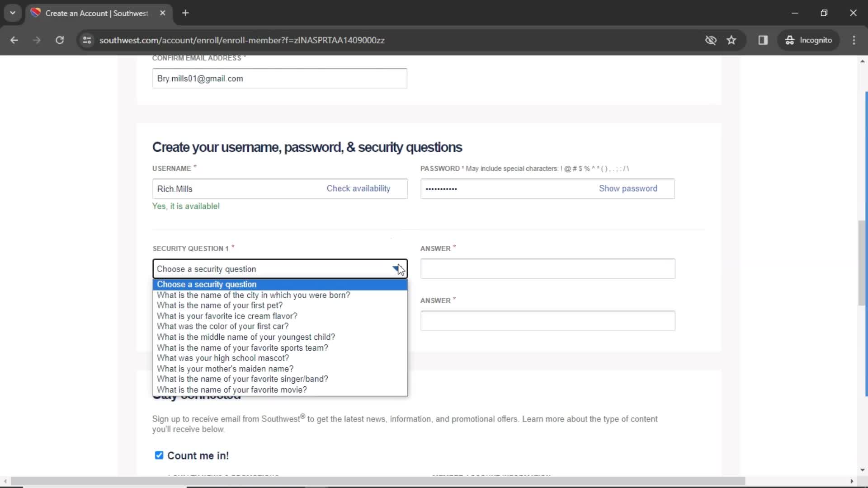Click the reload/refresh page icon

click(x=60, y=40)
